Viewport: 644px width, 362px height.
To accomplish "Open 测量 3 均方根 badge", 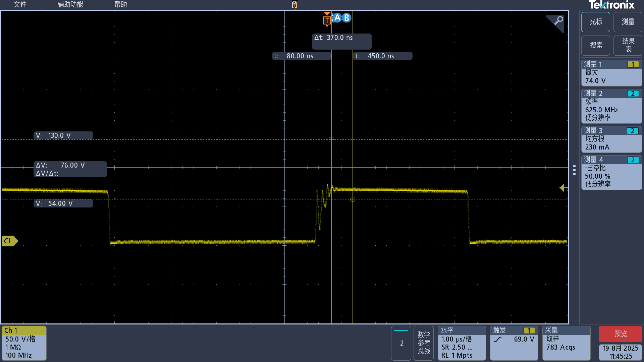I will pyautogui.click(x=611, y=139).
